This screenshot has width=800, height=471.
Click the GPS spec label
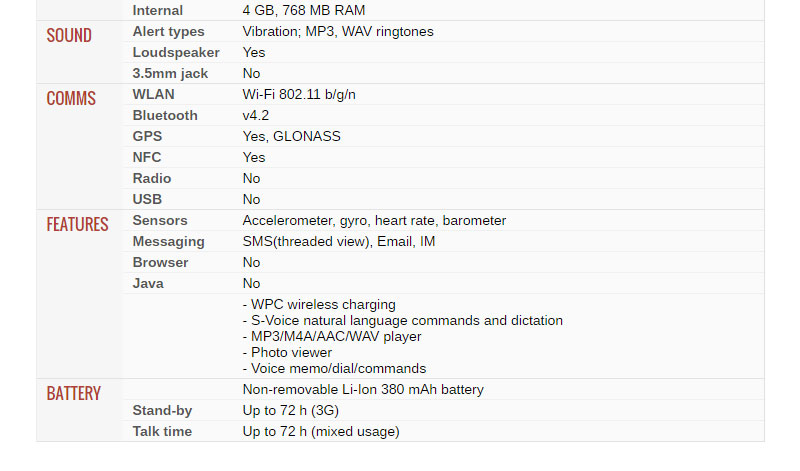147,136
